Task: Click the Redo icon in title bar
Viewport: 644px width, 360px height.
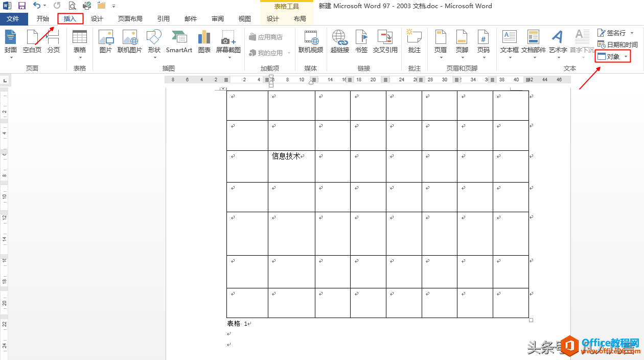Action: pyautogui.click(x=57, y=6)
